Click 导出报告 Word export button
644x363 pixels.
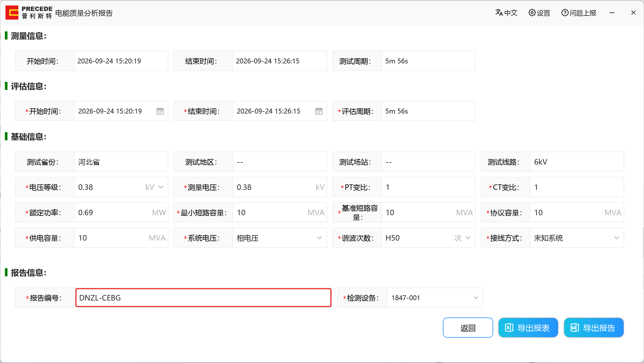click(594, 328)
